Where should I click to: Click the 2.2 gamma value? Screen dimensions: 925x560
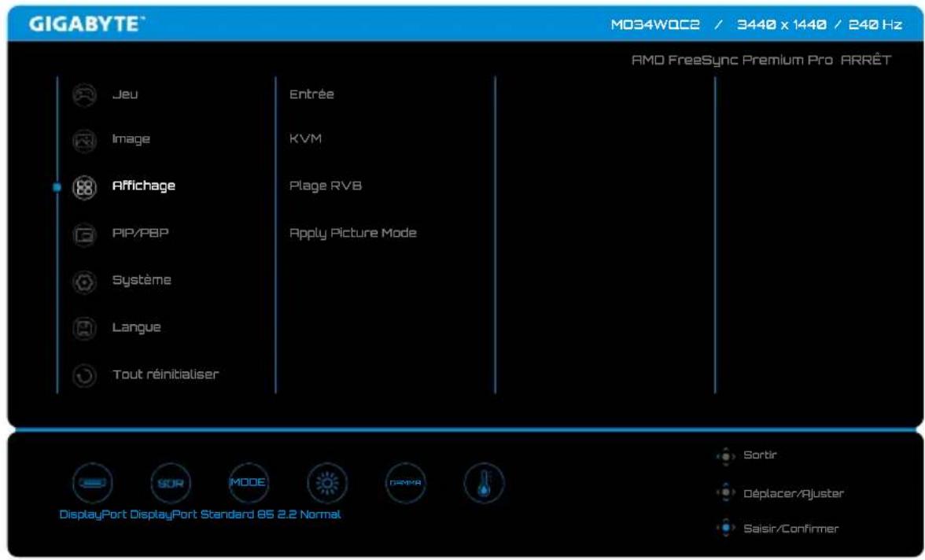pyautogui.click(x=286, y=514)
